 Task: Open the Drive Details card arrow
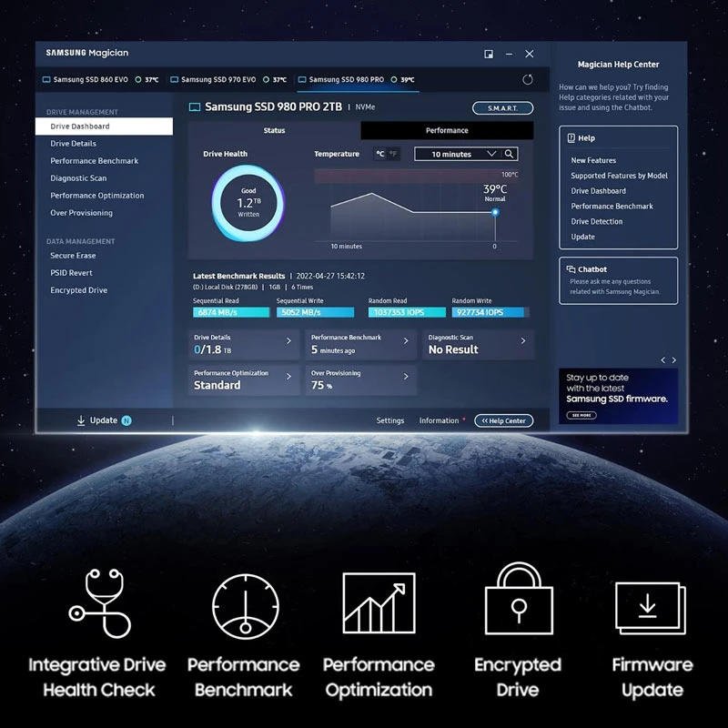click(x=288, y=340)
